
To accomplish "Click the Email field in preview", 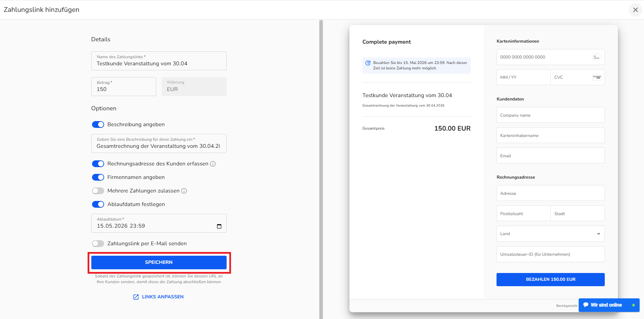I will 550,156.
